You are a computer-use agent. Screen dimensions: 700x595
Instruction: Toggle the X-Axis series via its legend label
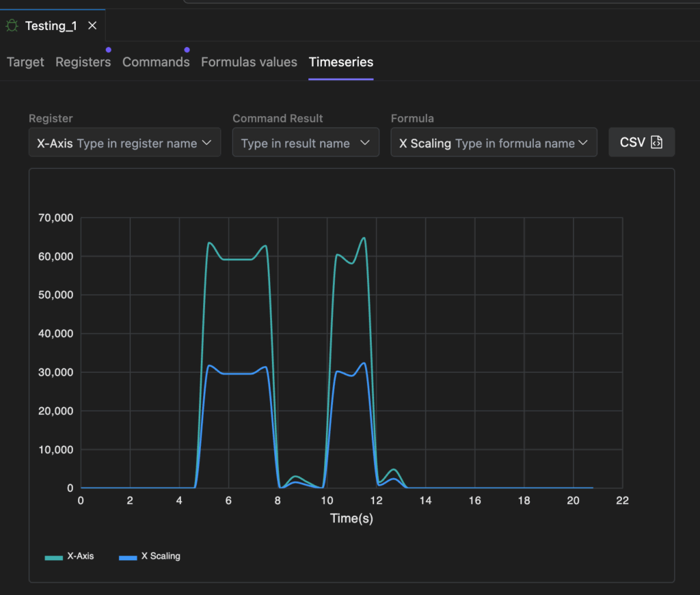[81, 556]
